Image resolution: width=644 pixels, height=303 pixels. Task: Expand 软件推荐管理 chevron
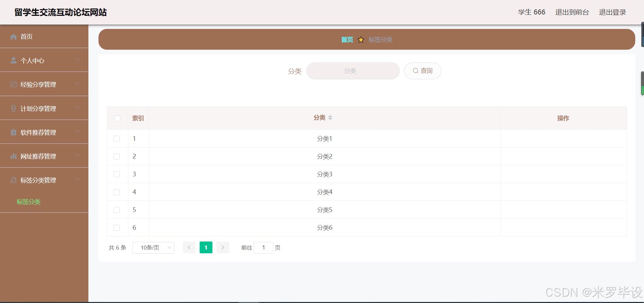pos(78,131)
